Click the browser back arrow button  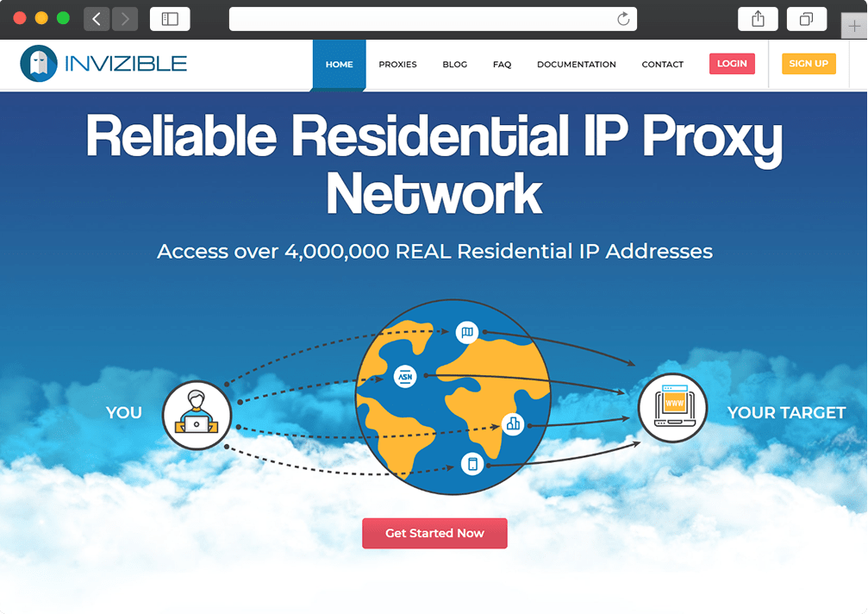97,19
